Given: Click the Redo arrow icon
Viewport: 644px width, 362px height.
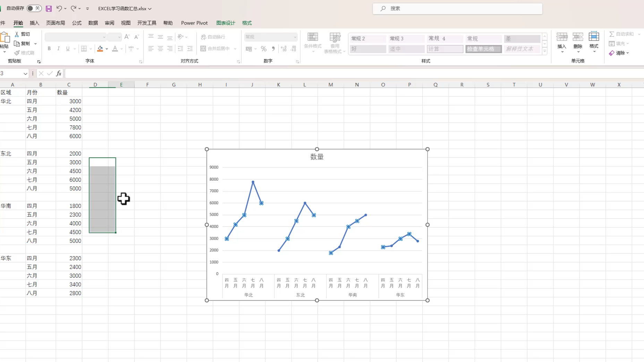Looking at the screenshot, I should [73, 8].
